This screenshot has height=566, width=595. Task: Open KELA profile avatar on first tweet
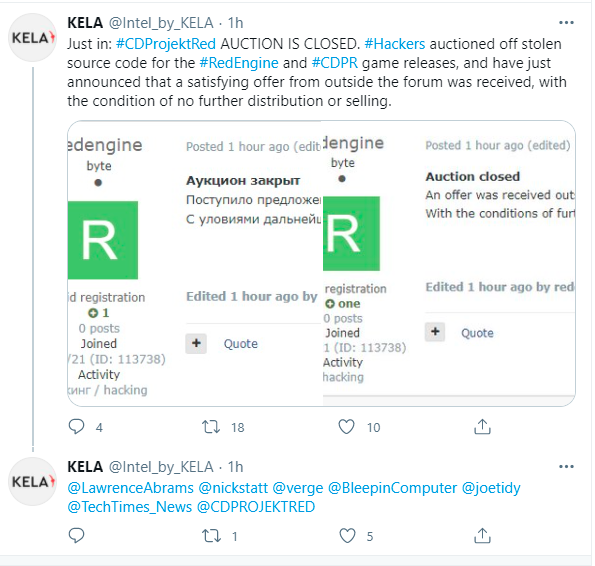click(33, 38)
